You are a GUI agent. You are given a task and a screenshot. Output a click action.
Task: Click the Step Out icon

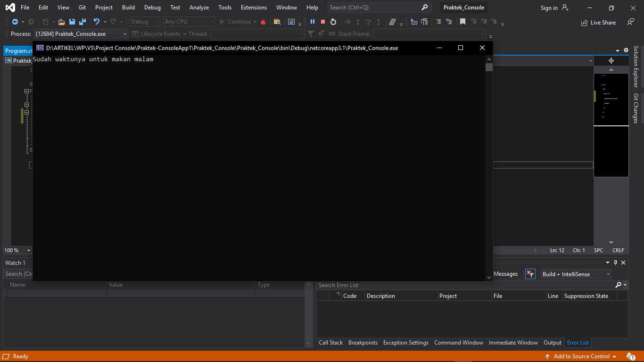tap(379, 22)
